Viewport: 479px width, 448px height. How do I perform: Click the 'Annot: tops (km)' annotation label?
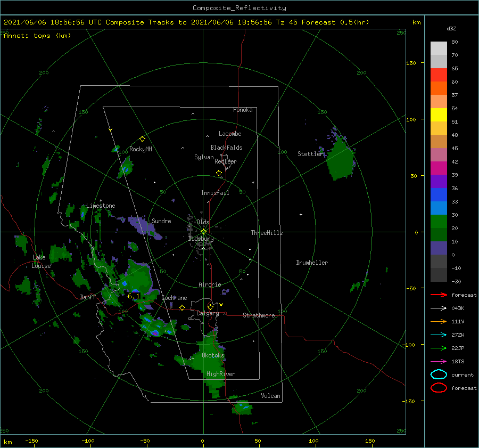[37, 36]
